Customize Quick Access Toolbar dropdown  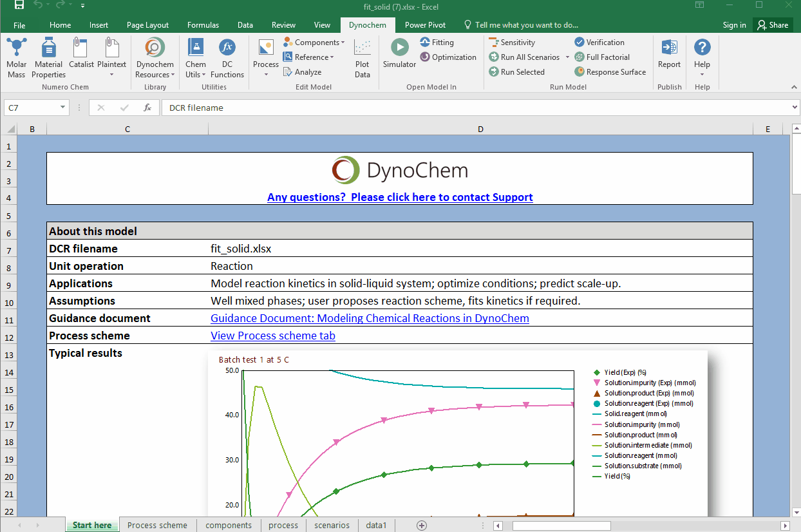83,6
